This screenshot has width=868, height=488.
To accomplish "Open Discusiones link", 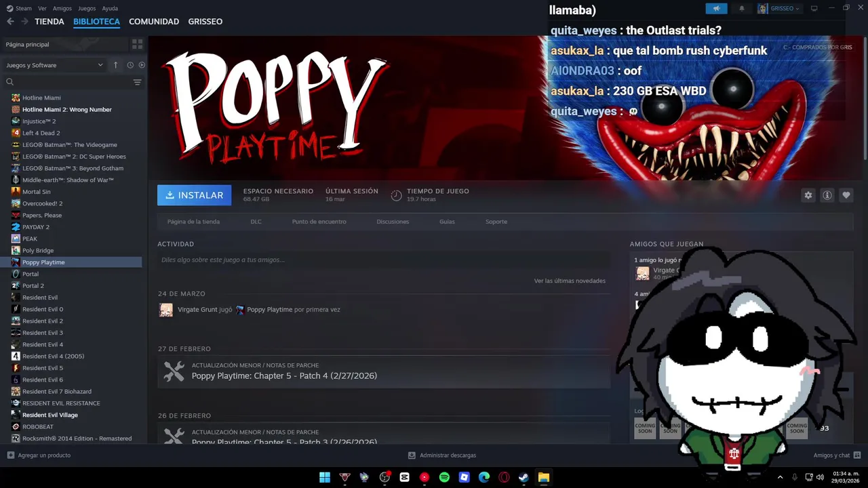I will tap(393, 222).
